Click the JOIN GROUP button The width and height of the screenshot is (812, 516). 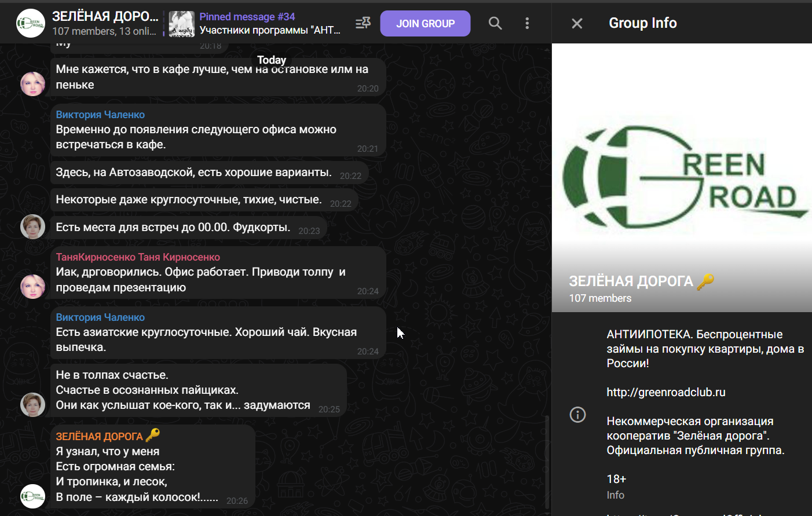[x=425, y=24]
